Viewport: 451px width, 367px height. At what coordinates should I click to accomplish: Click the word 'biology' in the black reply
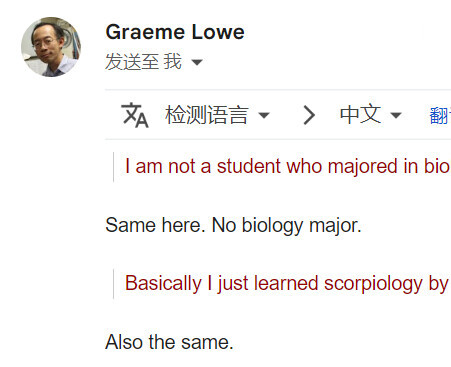272,225
